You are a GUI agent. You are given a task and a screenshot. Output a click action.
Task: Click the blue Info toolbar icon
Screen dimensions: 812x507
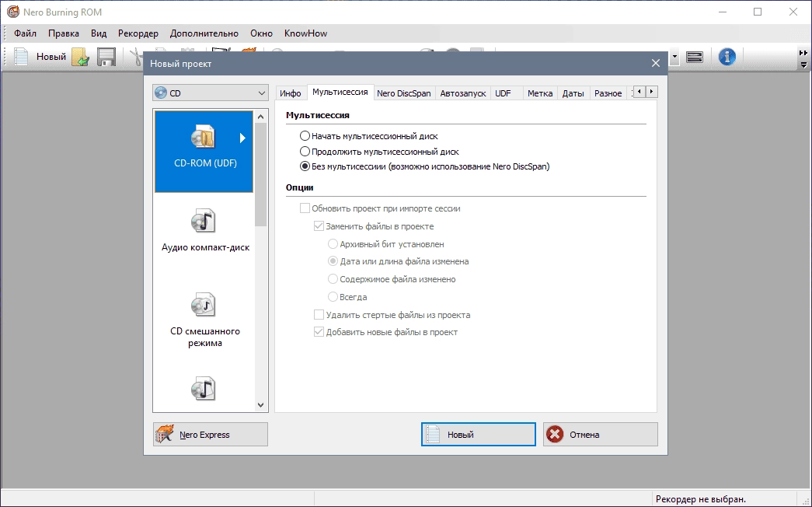[727, 57]
